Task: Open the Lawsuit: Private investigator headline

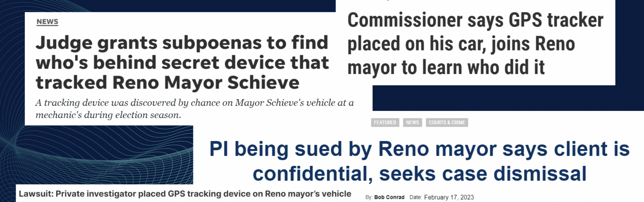Action: point(185,194)
